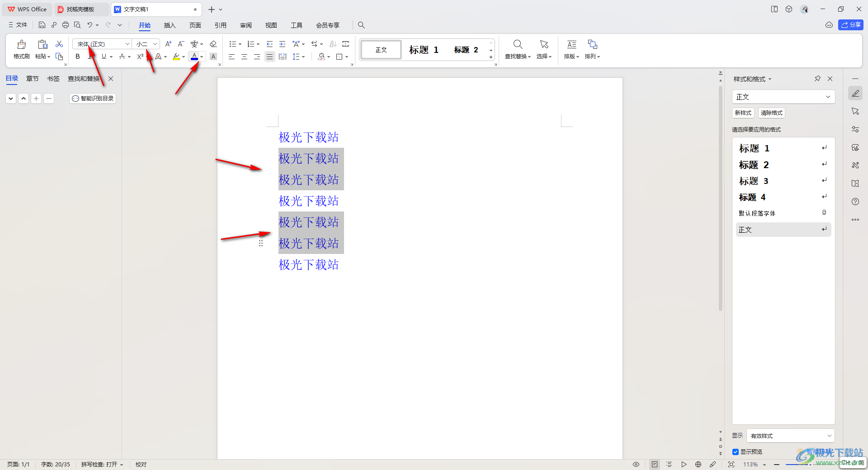The width and height of the screenshot is (868, 470).
Task: Click the Undo arrow icon
Action: 90,25
